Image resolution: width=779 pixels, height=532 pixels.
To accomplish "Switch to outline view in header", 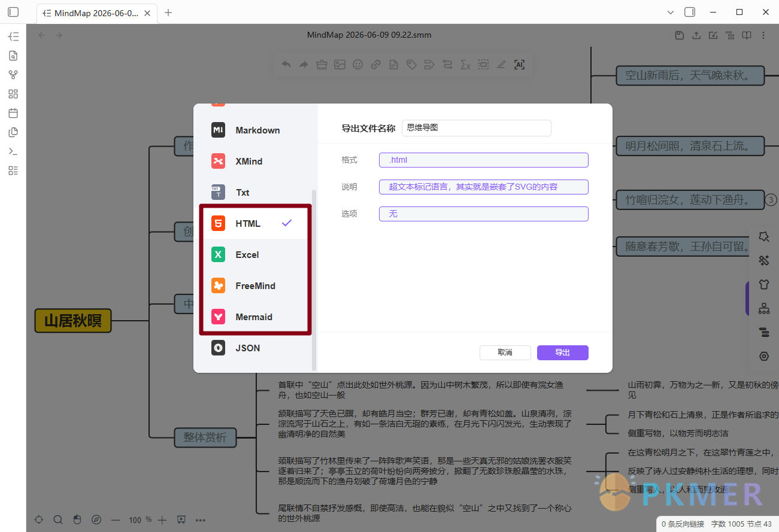I will pyautogui.click(x=730, y=35).
